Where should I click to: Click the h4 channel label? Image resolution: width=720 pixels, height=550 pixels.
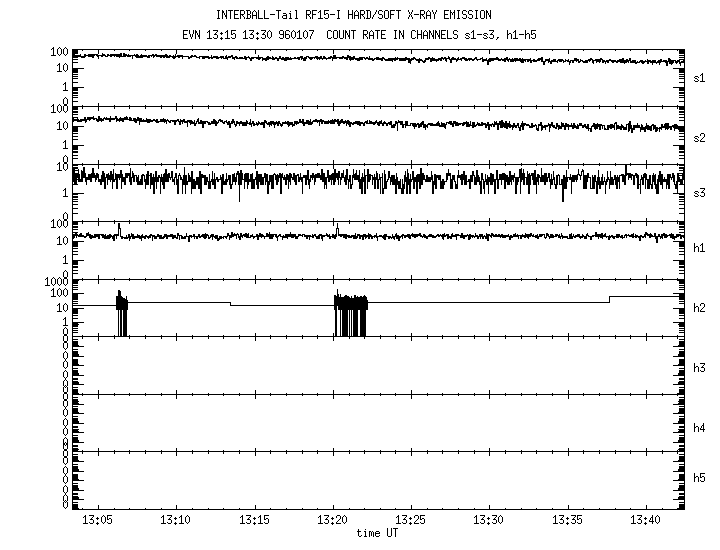point(700,428)
